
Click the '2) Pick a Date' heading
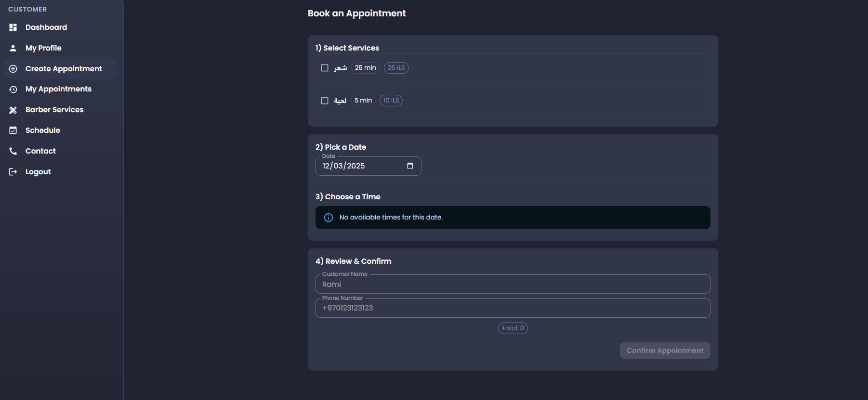pos(341,147)
